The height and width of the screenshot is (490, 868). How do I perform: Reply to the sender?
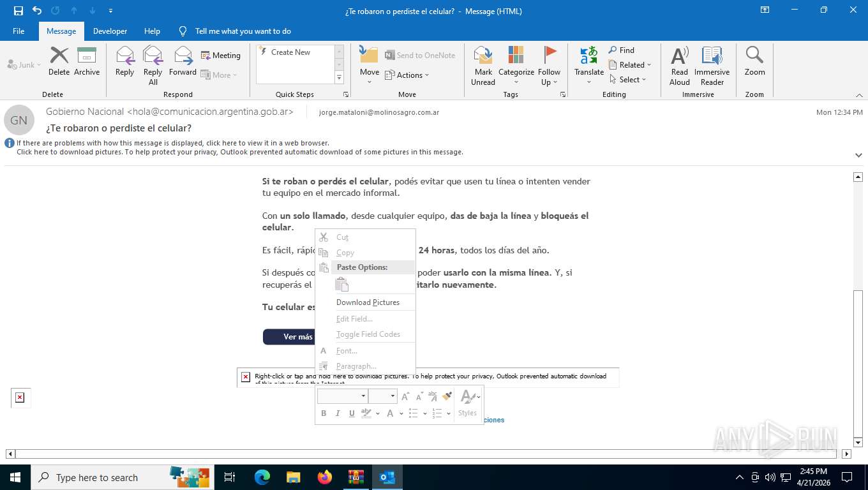tap(124, 61)
